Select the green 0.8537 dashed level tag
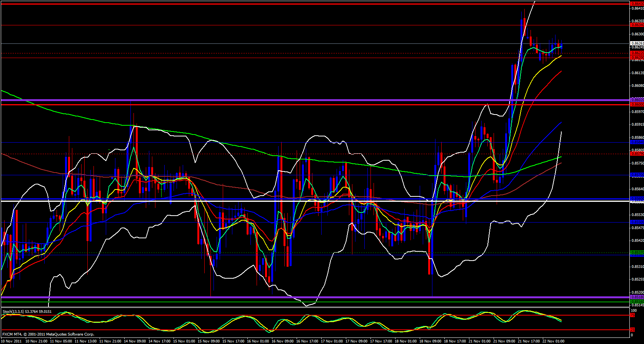 tap(637, 253)
